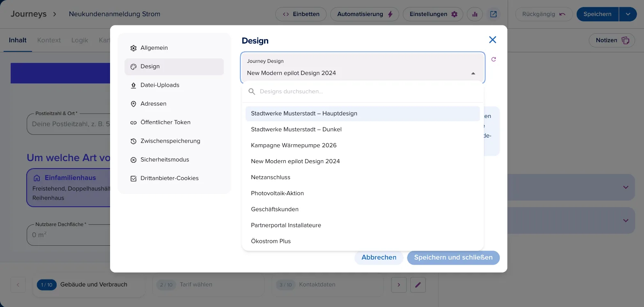The width and height of the screenshot is (644, 307).
Task: Click the Journeys breadcrumb link
Action: coord(29,14)
